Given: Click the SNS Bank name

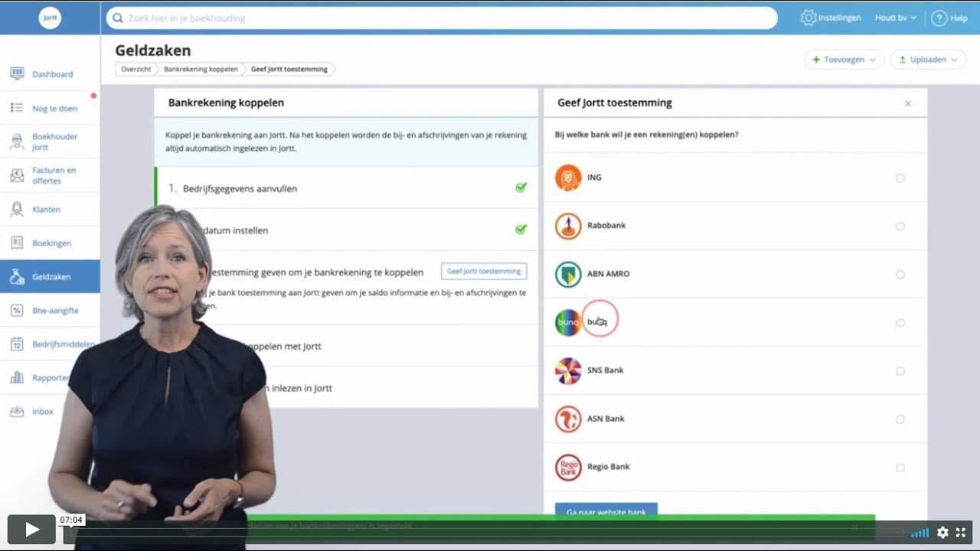Looking at the screenshot, I should point(605,370).
